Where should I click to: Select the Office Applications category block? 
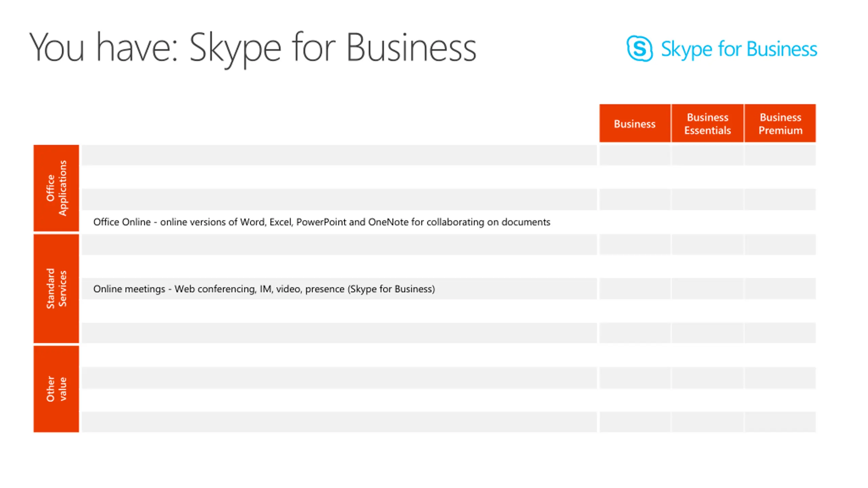pos(56,188)
